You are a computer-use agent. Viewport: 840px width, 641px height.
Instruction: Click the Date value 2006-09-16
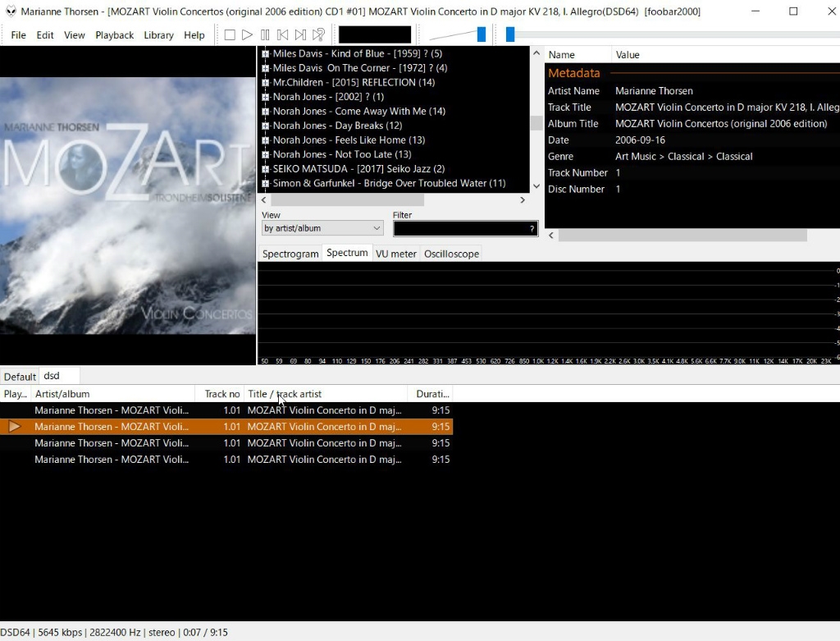pyautogui.click(x=640, y=140)
